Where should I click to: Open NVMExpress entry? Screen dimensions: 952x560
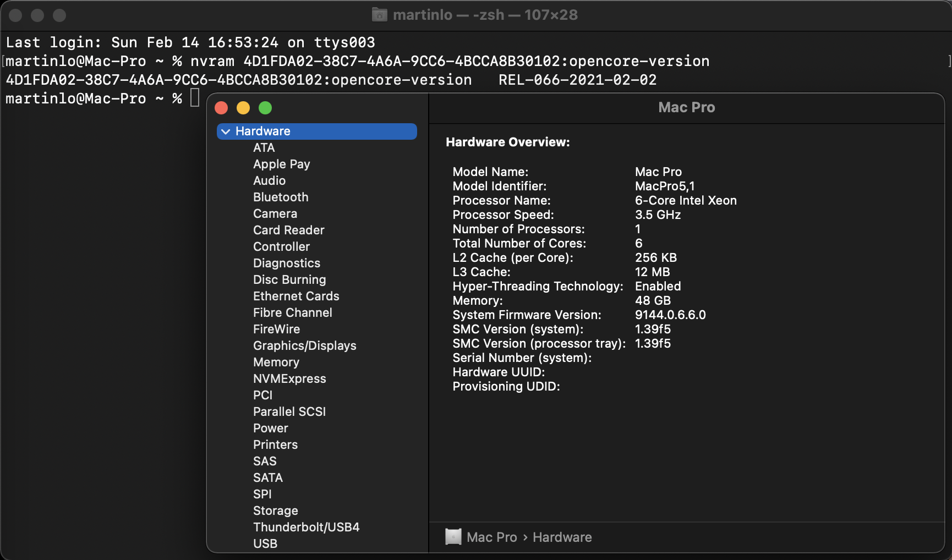click(289, 379)
